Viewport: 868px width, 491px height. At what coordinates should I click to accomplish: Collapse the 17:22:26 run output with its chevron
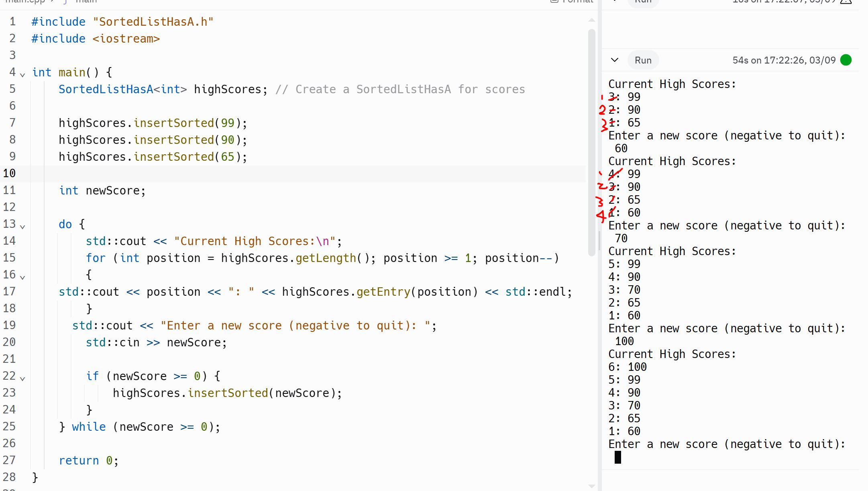pyautogui.click(x=614, y=60)
